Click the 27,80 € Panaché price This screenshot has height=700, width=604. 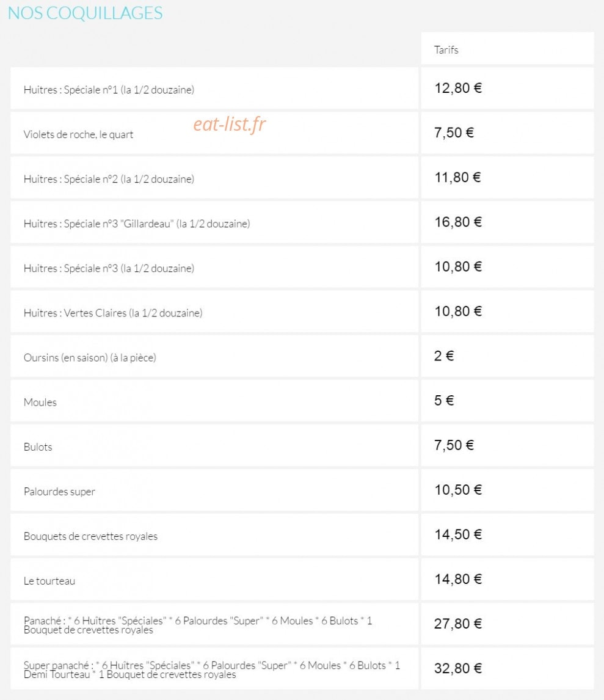pos(458,624)
